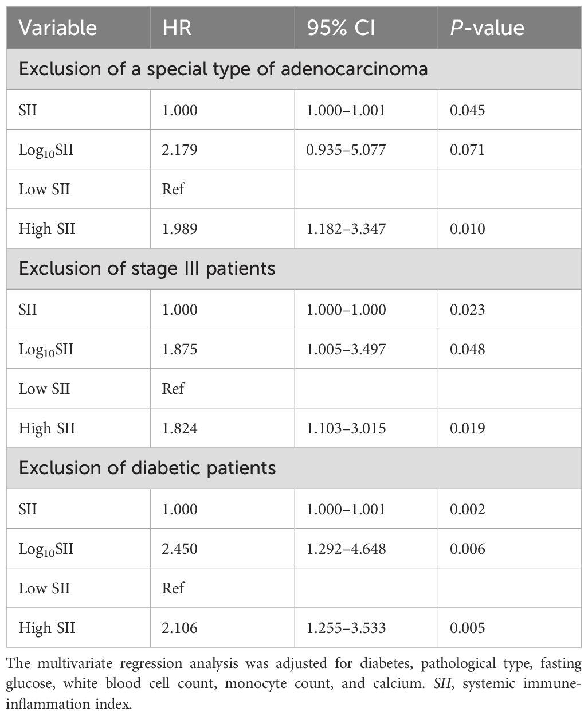Click the P-value column header

click(x=487, y=28)
